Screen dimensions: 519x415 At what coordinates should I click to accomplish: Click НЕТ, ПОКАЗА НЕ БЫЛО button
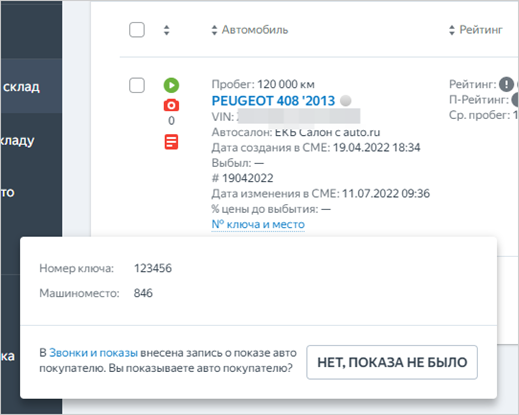[392, 362]
